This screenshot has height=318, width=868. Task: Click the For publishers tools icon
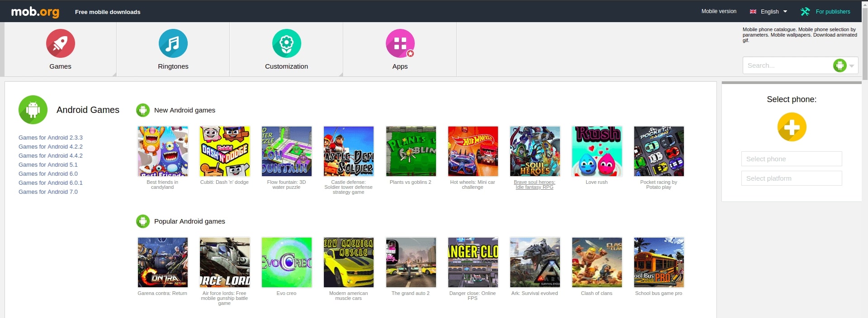point(805,12)
